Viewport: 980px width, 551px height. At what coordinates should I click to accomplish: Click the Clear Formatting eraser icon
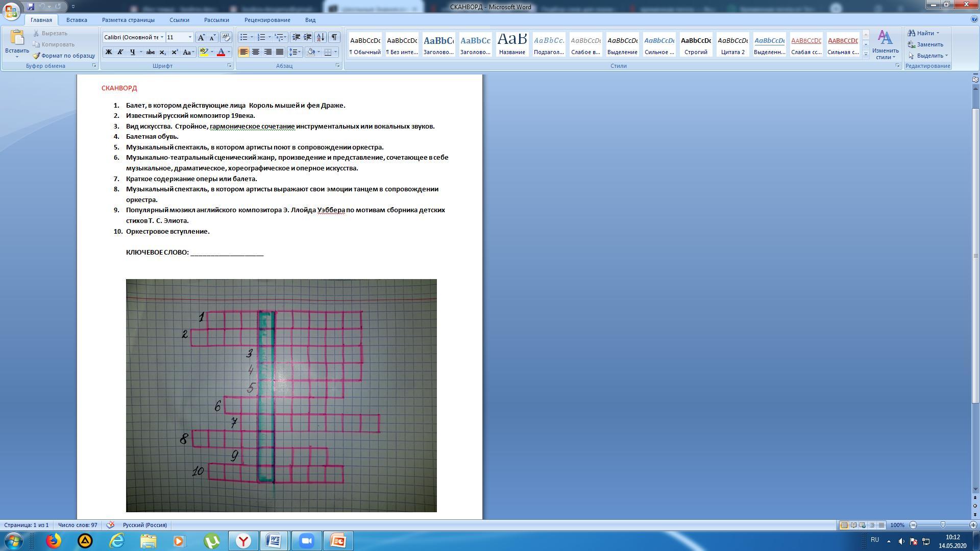coord(226,37)
